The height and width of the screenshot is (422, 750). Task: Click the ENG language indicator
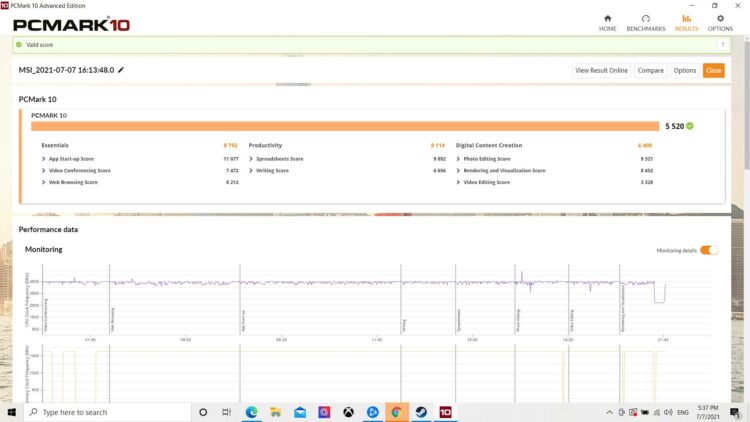point(683,412)
